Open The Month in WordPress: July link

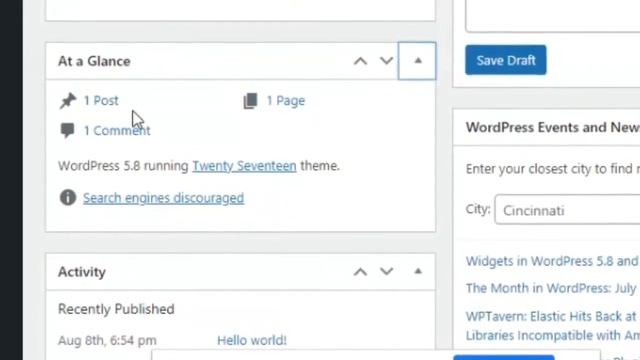(551, 288)
